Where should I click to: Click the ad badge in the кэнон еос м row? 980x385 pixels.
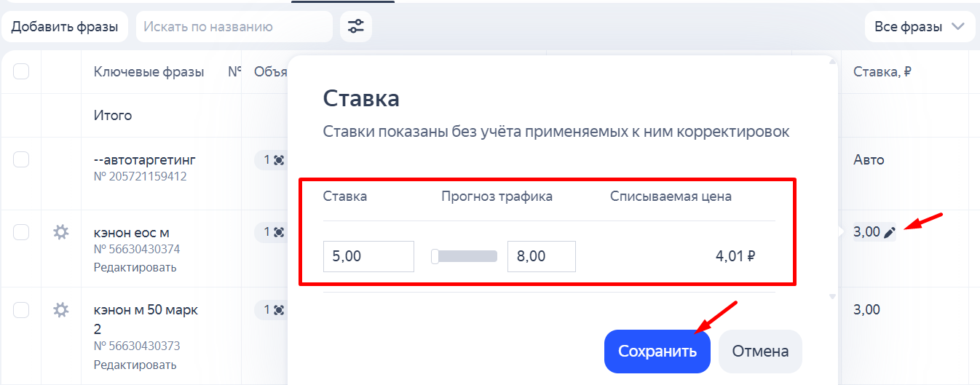[x=272, y=232]
